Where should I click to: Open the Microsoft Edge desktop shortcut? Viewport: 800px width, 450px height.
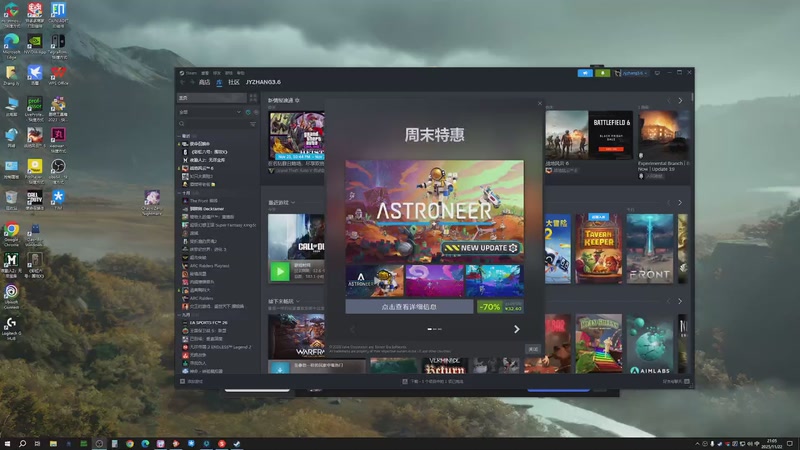(x=11, y=46)
